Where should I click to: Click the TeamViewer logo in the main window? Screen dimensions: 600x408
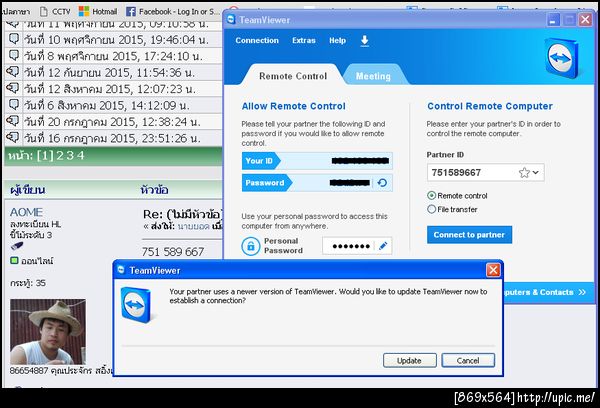[561, 58]
